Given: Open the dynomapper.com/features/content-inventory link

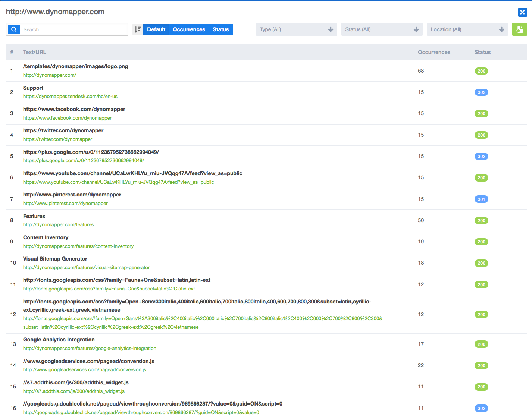Looking at the screenshot, I should coord(78,246).
